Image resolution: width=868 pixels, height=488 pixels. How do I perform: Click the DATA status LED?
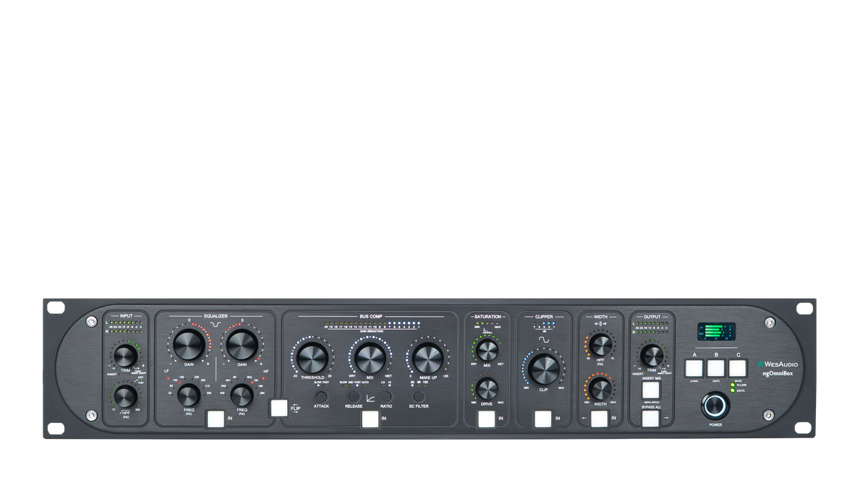tap(733, 390)
